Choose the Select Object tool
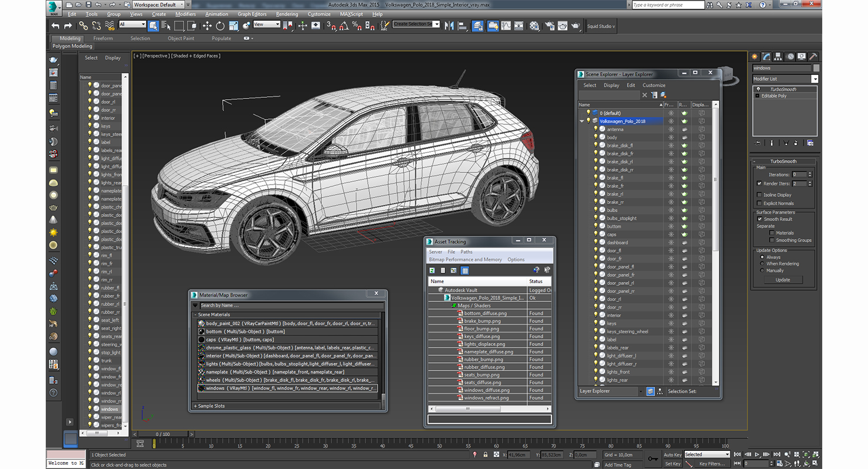 pyautogui.click(x=153, y=26)
